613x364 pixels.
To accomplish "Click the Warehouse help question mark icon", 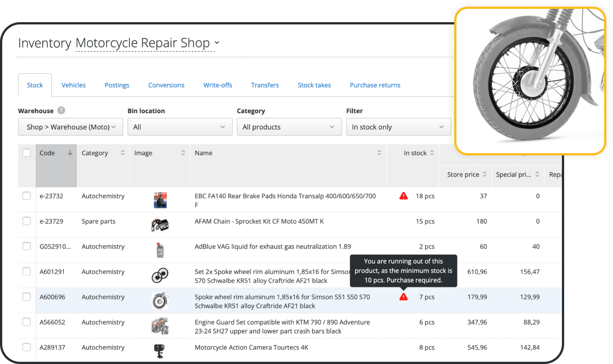I will (x=61, y=110).
